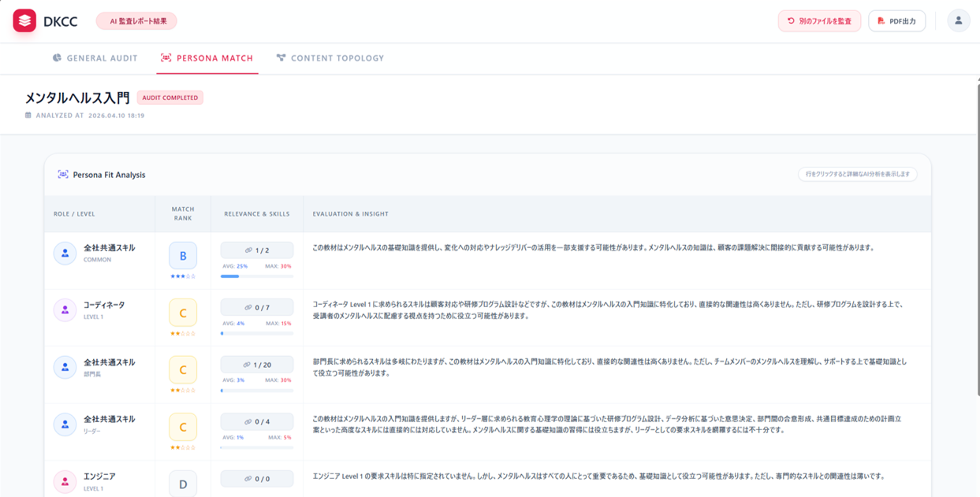Click the DKCC brand name text
Screen dimensions: 980x497
pyautogui.click(x=60, y=21)
